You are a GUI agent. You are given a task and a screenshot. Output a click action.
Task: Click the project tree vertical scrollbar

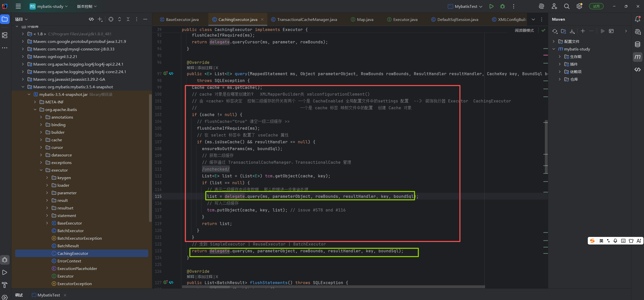point(150,158)
